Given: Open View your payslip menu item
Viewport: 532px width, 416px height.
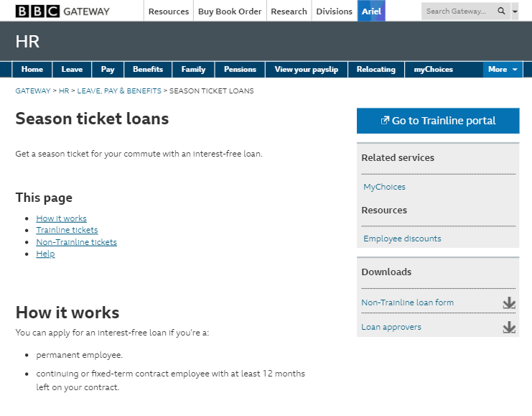Looking at the screenshot, I should (x=307, y=70).
